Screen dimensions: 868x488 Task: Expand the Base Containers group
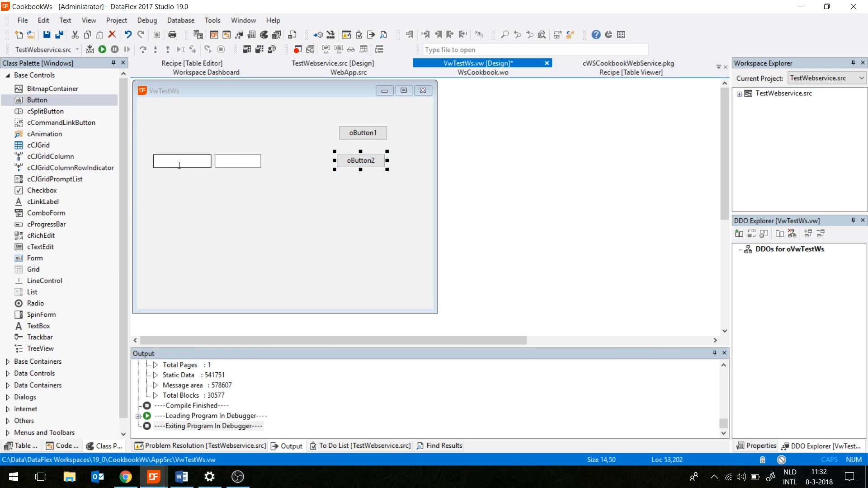(x=7, y=361)
